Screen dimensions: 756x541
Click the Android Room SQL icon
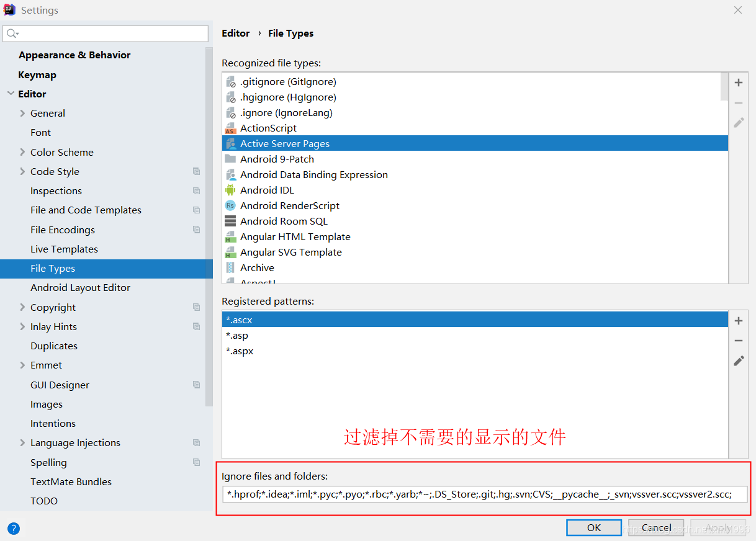[x=230, y=221]
